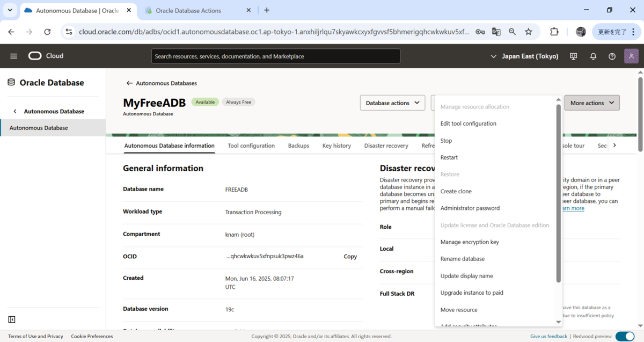Screen dimensions: 644x342
Task: Click the translate page icon
Action: (496, 32)
